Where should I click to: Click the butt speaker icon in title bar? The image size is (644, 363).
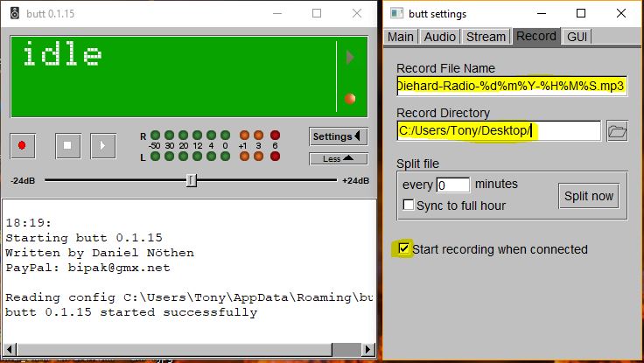coord(15,13)
